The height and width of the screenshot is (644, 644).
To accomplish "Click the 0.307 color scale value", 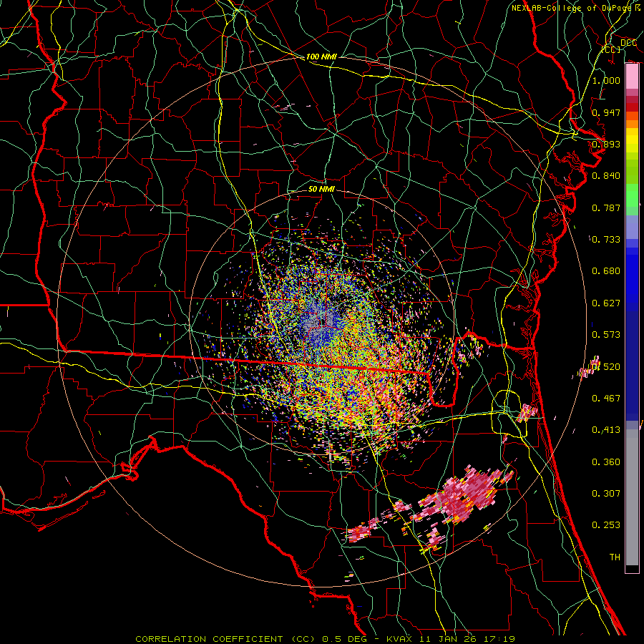I will coord(606,493).
